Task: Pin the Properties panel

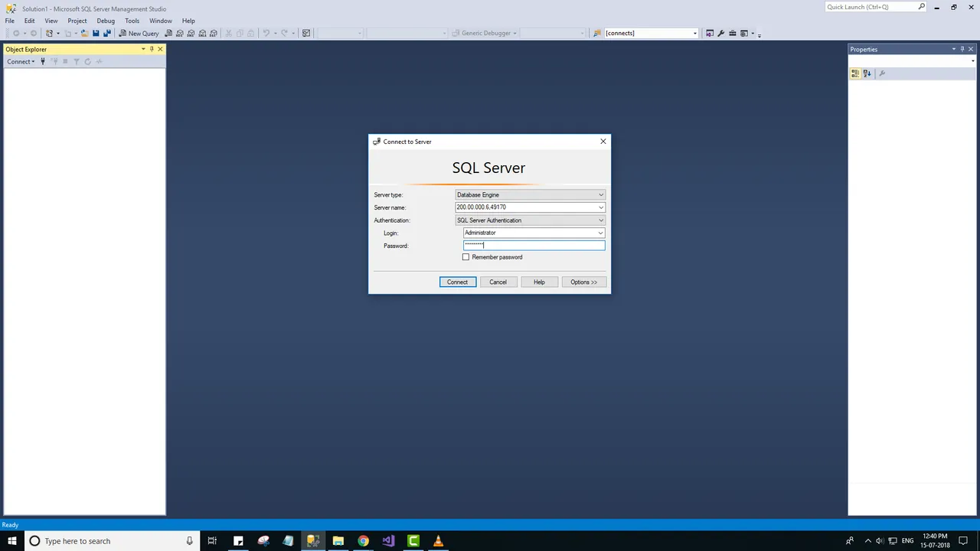Action: (962, 49)
